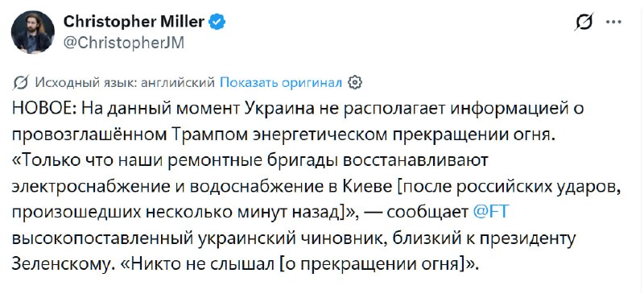Click the Christopher Miller display name

click(134, 23)
